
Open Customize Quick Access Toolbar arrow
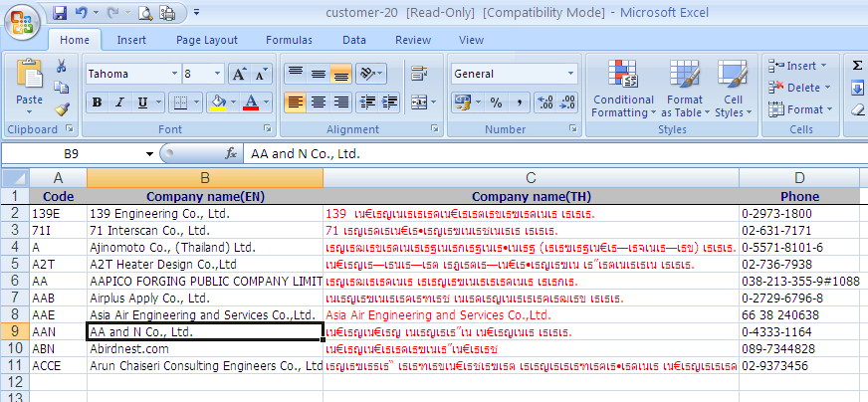coord(197,12)
